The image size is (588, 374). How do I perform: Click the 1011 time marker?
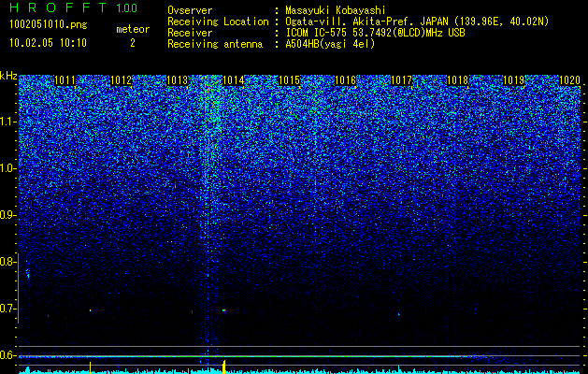65,80
